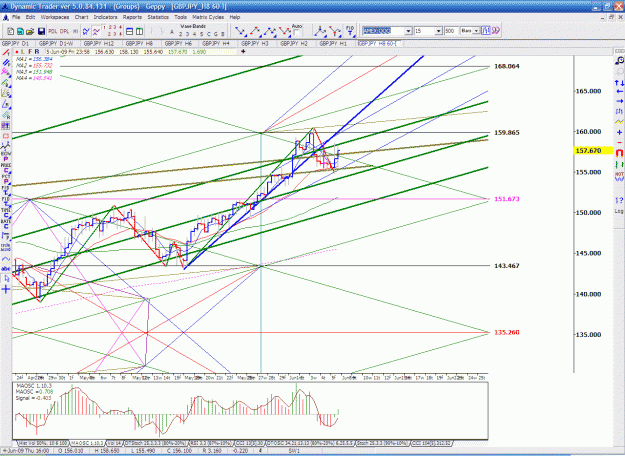This screenshot has height=456, width=625.
Task: Open the Chart menu
Action: [x=81, y=17]
